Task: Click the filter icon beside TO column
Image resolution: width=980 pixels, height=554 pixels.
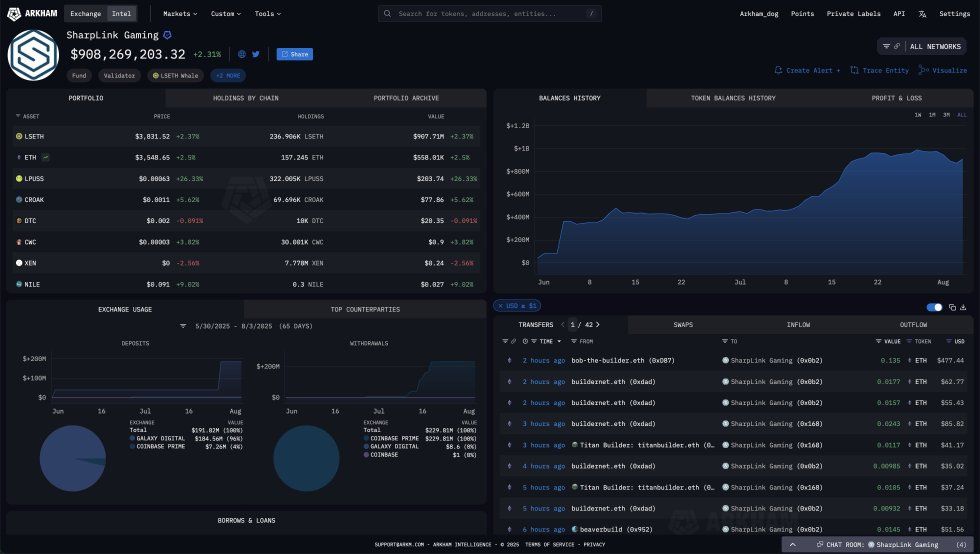Action: click(724, 341)
